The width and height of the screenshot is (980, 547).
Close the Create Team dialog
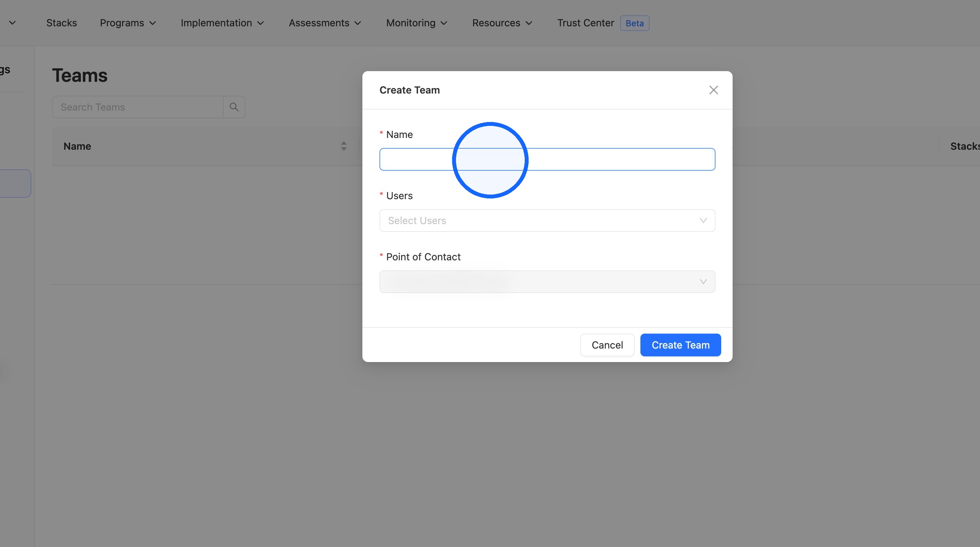tap(713, 90)
